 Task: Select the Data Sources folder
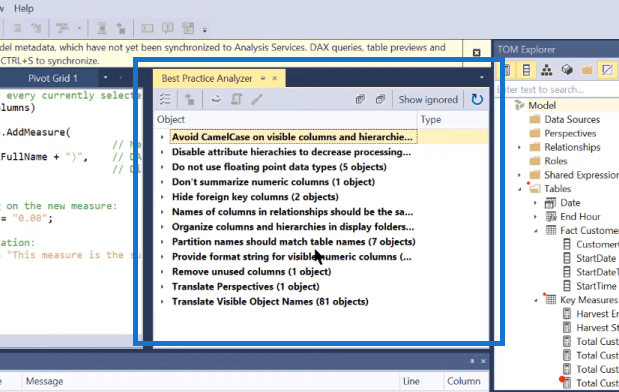(572, 119)
